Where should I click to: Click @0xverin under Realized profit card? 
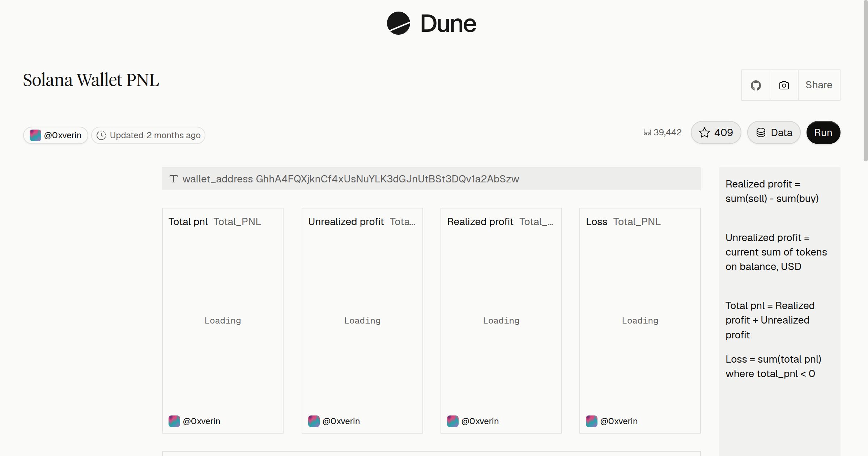(480, 421)
